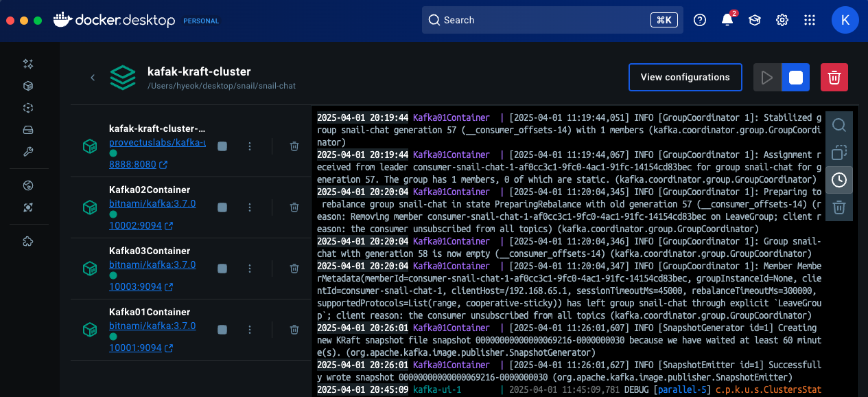
Task: Click View configurations button
Action: point(685,78)
